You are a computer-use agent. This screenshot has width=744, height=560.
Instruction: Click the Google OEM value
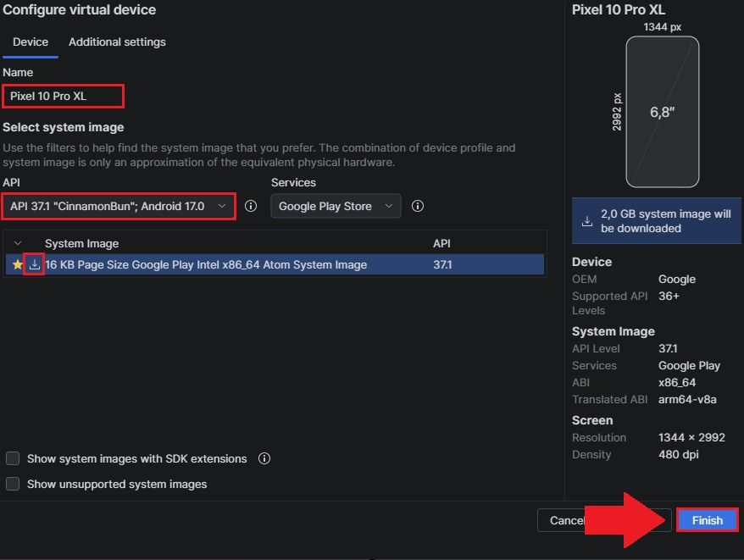[x=676, y=279]
